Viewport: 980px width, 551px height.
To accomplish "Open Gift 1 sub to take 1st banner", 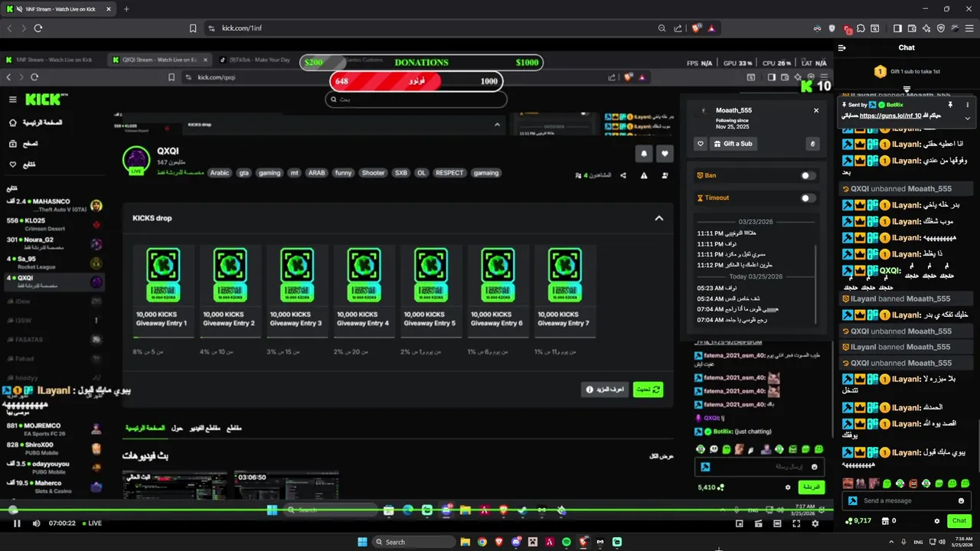I will (906, 71).
